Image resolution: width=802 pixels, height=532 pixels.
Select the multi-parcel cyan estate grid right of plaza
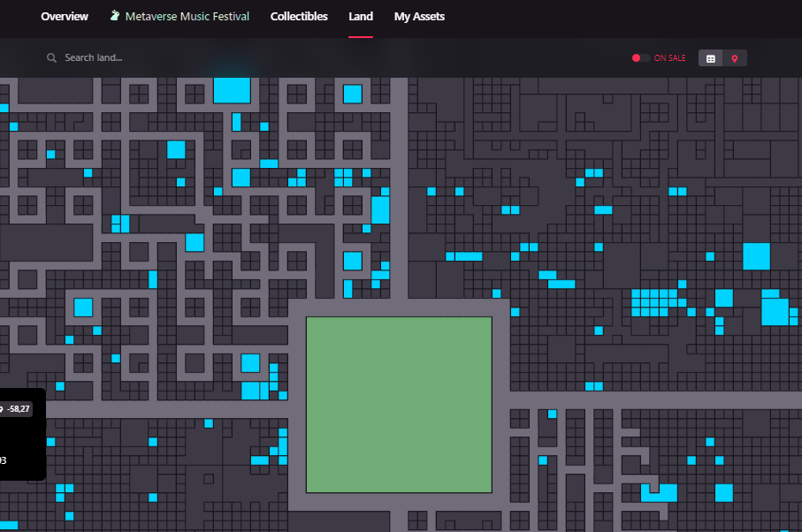[650, 301]
